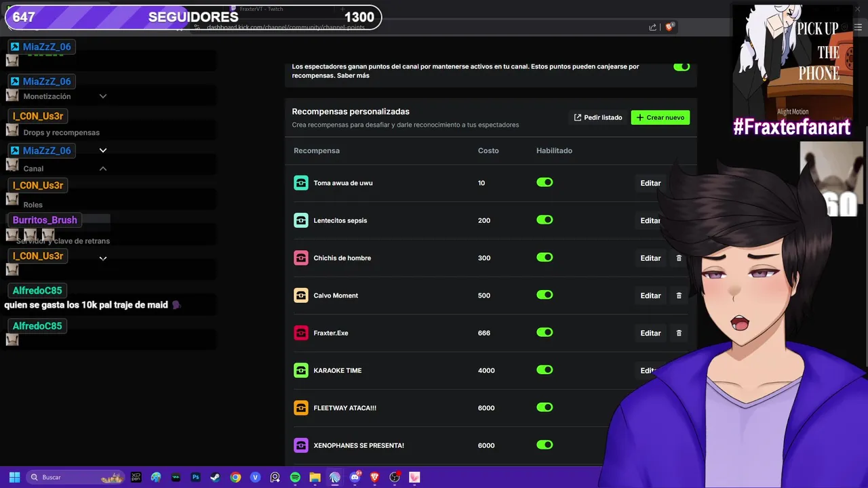Click the Calvo Moment reward icon
Viewport: 868px width, 488px height.
tap(301, 296)
